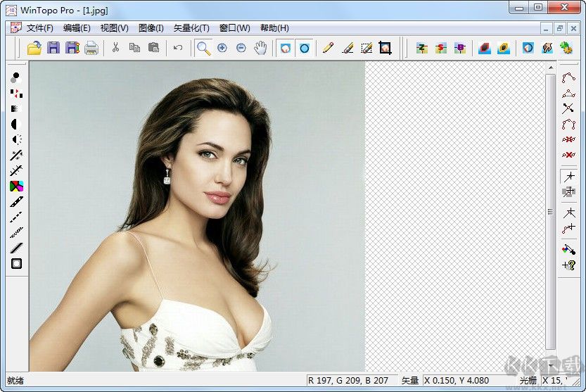Select the polyline draw tool on right
The image size is (586, 392).
[568, 77]
